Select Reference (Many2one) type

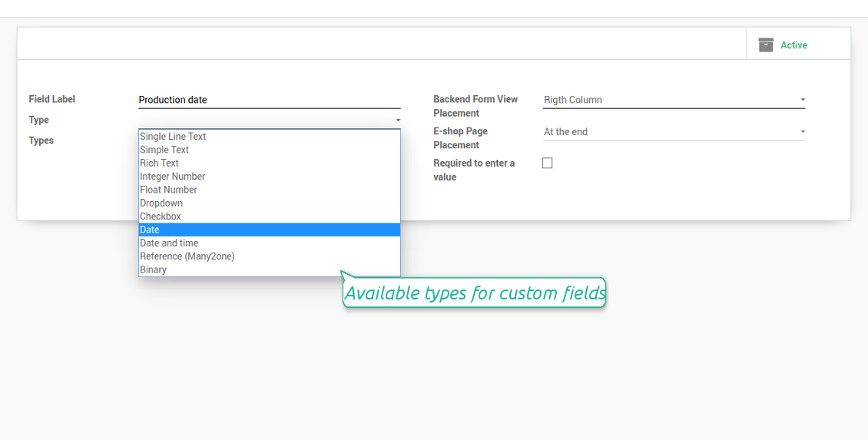(x=269, y=256)
